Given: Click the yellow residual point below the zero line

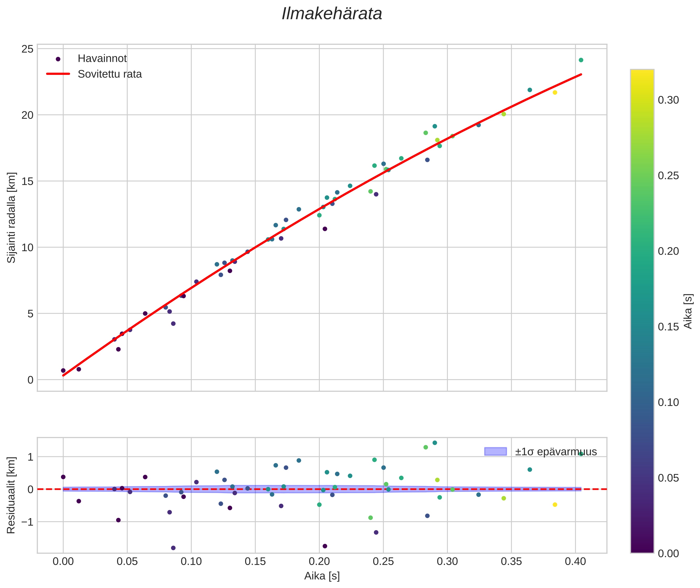Looking at the screenshot, I should [x=555, y=505].
